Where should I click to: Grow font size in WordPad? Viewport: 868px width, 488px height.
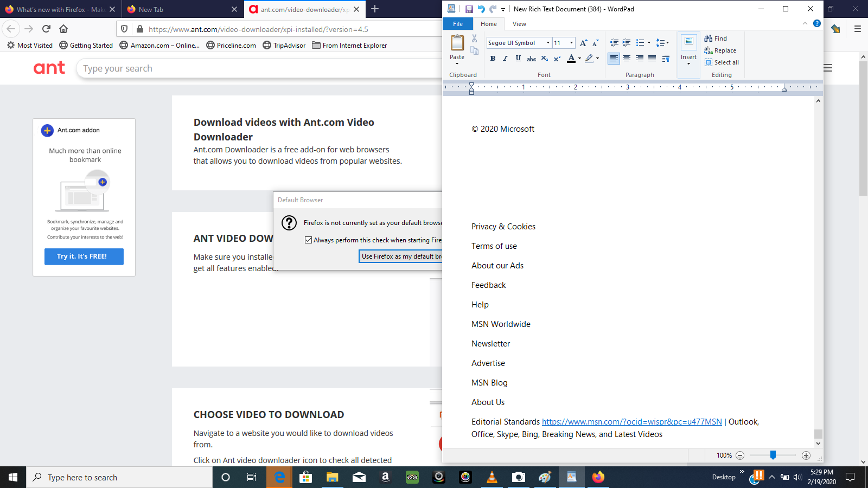pos(583,43)
